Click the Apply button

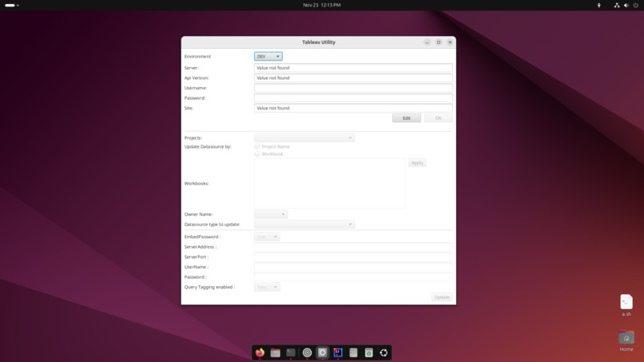(x=417, y=163)
